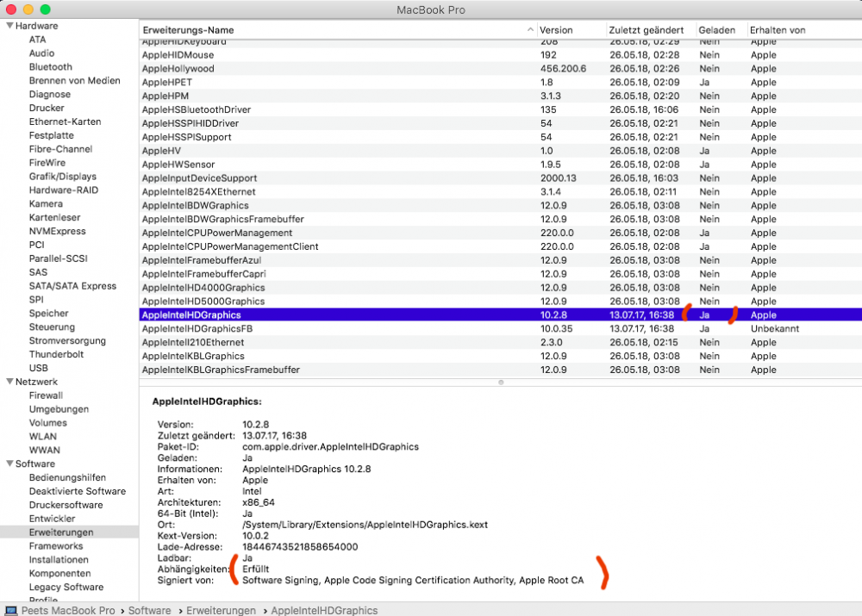Select the AppleHollywood extension row
Screen dimensions: 862x616
tap(500, 69)
